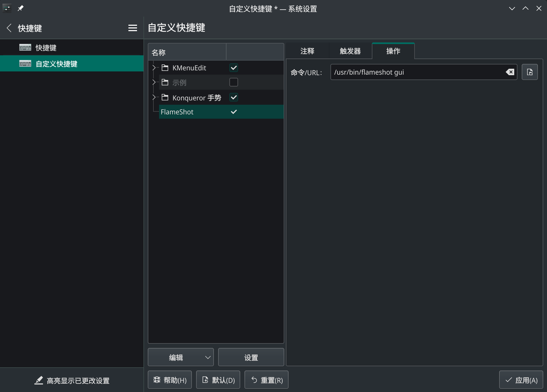Click the highlight changed settings pencil icon

(39, 380)
